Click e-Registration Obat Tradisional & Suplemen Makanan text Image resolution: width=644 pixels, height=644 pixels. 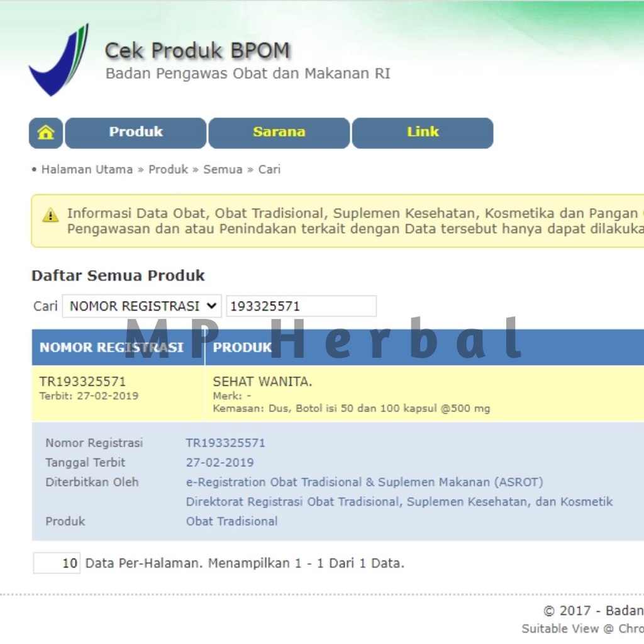pyautogui.click(x=364, y=482)
